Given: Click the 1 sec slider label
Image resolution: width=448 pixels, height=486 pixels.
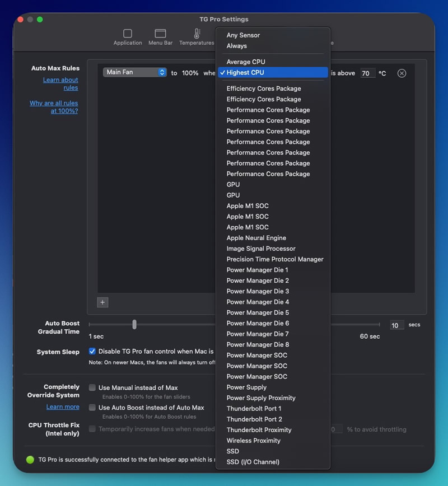Looking at the screenshot, I should [x=96, y=337].
